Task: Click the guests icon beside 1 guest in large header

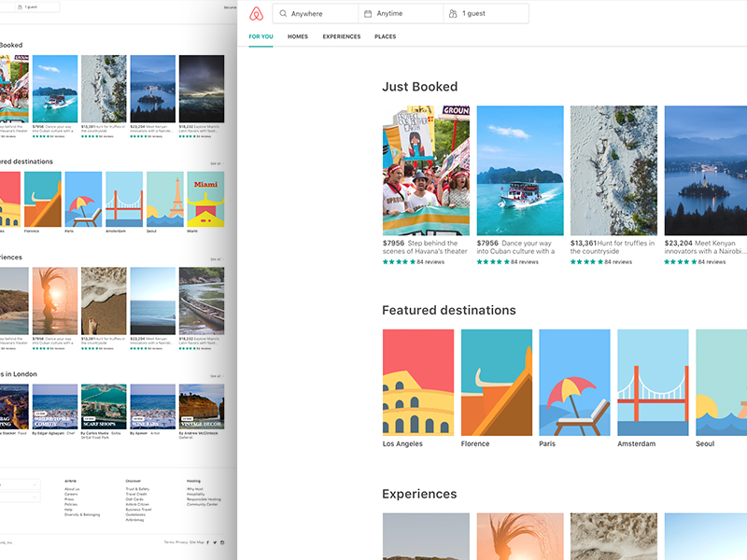Action: [453, 14]
